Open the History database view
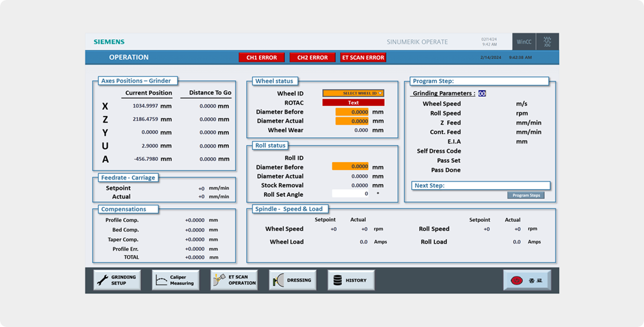Viewport: 644px width, 327px height. tap(351, 280)
